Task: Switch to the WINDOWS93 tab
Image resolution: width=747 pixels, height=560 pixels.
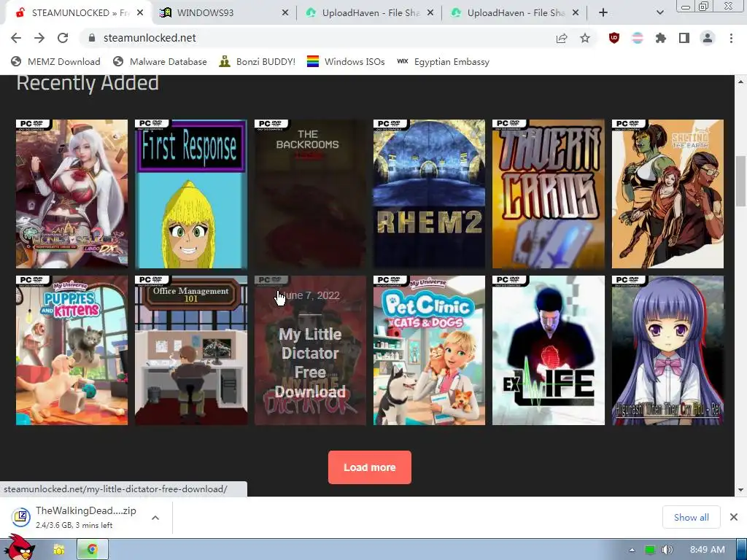Action: [x=224, y=13]
